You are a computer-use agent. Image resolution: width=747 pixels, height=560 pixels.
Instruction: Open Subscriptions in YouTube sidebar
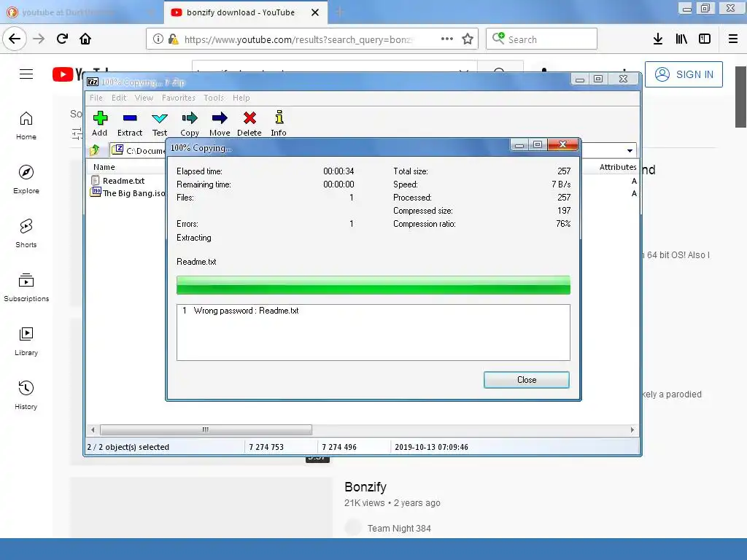26,287
